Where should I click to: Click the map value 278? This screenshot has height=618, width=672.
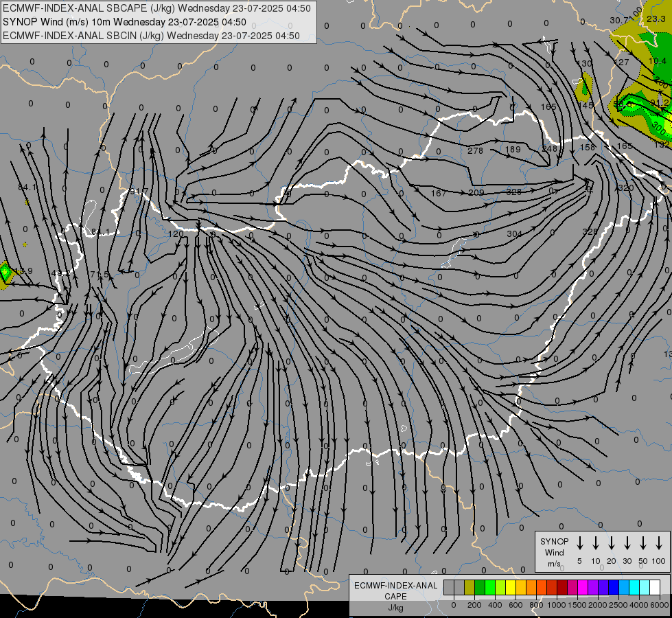click(x=475, y=150)
